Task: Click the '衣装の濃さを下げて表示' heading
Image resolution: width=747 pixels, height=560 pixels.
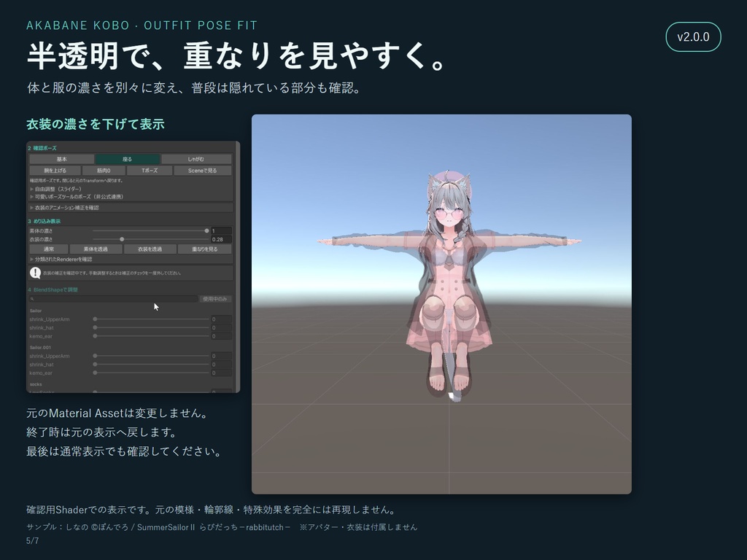Action: click(x=96, y=124)
